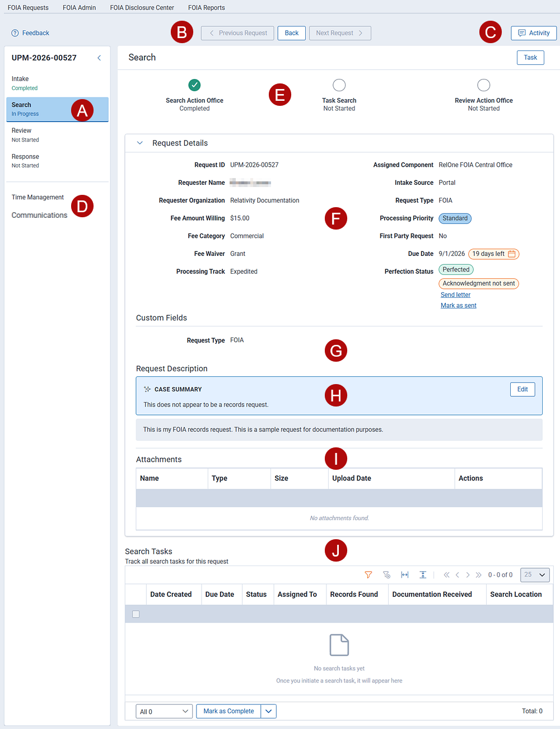Viewport: 560px width, 729px height.
Task: Click the row height adjust icon
Action: click(x=423, y=575)
